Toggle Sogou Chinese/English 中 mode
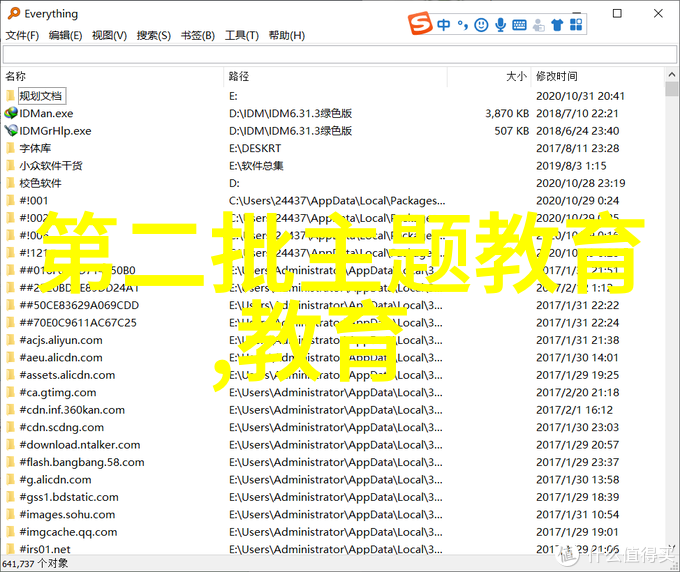Image resolution: width=680 pixels, height=572 pixels. (443, 25)
